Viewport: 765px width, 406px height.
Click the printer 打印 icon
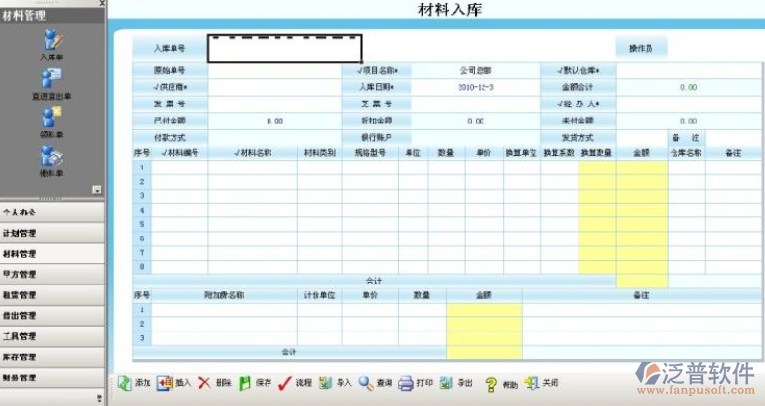tap(405, 384)
